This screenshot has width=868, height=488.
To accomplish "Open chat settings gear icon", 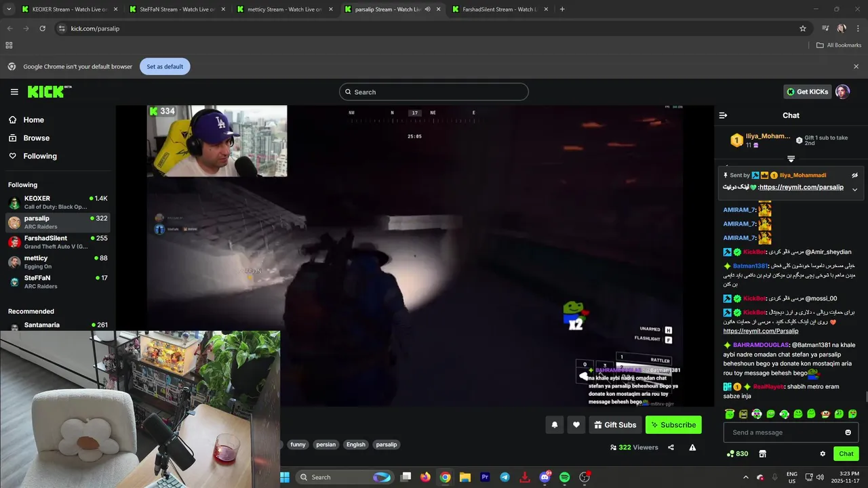I will (x=823, y=454).
